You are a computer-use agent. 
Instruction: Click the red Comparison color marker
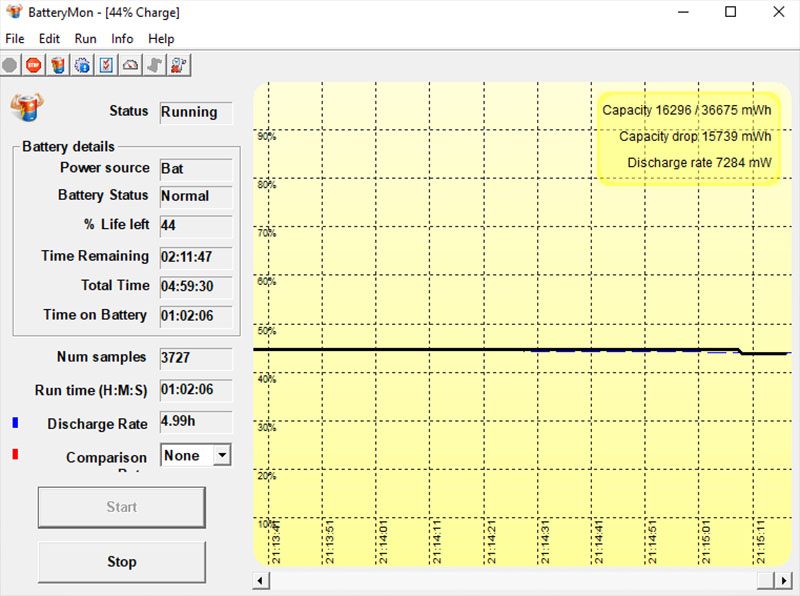click(15, 454)
